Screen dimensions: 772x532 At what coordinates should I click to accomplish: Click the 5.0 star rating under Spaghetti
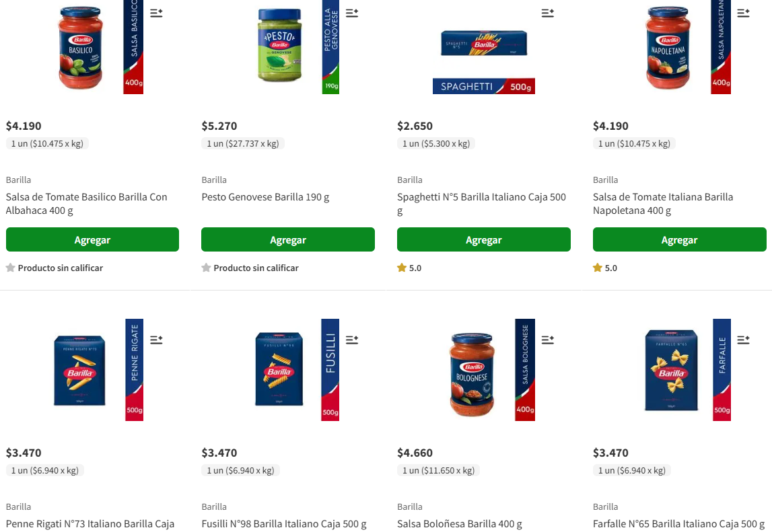pos(410,268)
